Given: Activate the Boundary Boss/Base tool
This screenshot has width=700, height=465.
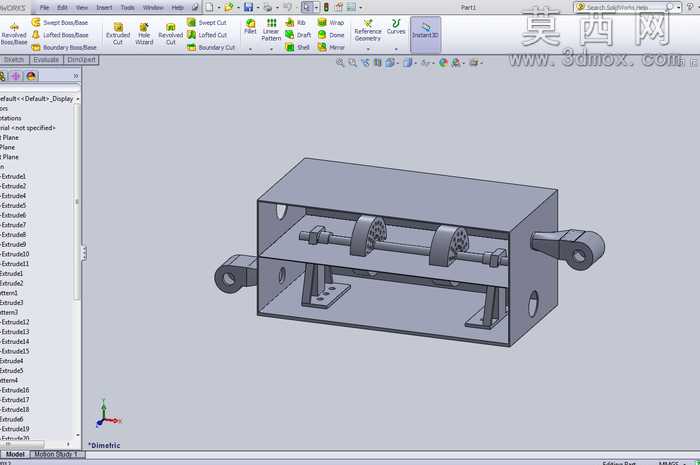Looking at the screenshot, I should 64,47.
